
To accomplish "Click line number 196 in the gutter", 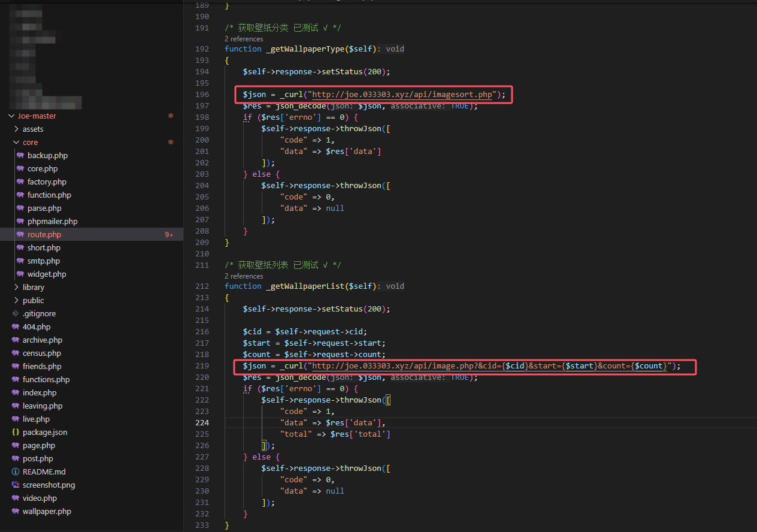I will click(202, 94).
